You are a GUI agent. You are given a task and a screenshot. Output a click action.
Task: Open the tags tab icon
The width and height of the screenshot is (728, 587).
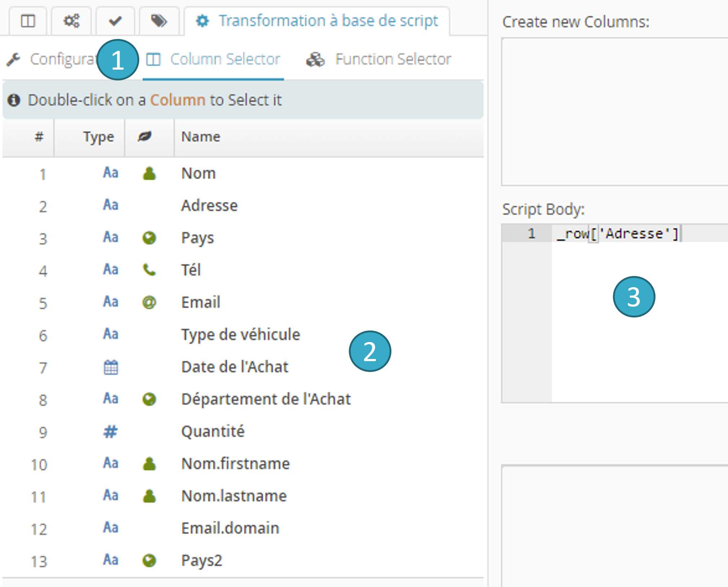click(159, 21)
